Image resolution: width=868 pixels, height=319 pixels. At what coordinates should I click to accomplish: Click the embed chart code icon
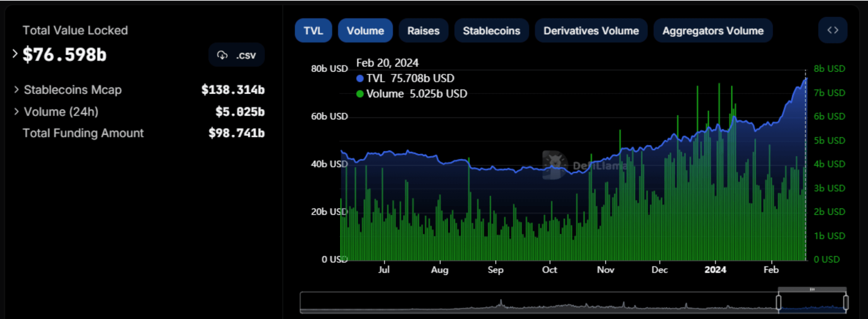[832, 30]
